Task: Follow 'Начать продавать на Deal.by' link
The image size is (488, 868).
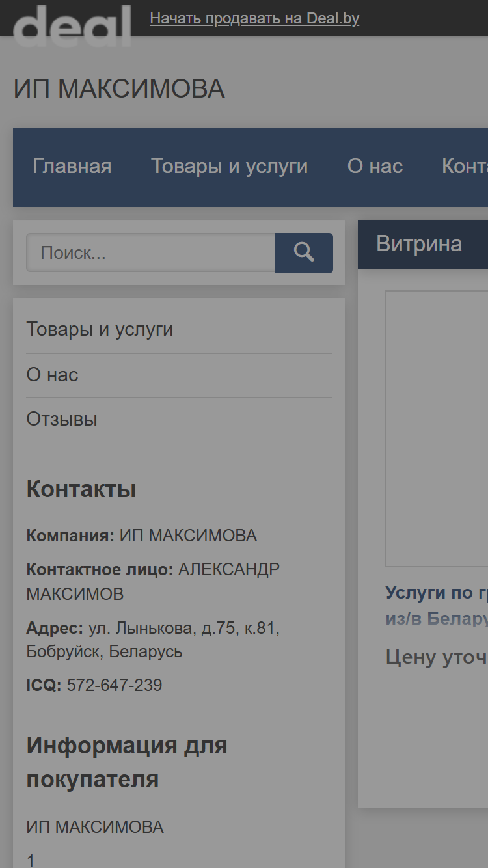Action: tap(254, 18)
